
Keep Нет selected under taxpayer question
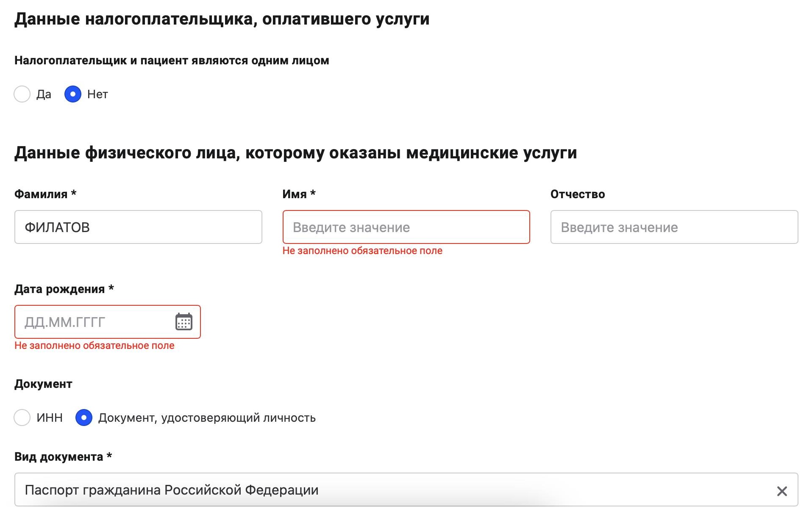point(73,94)
